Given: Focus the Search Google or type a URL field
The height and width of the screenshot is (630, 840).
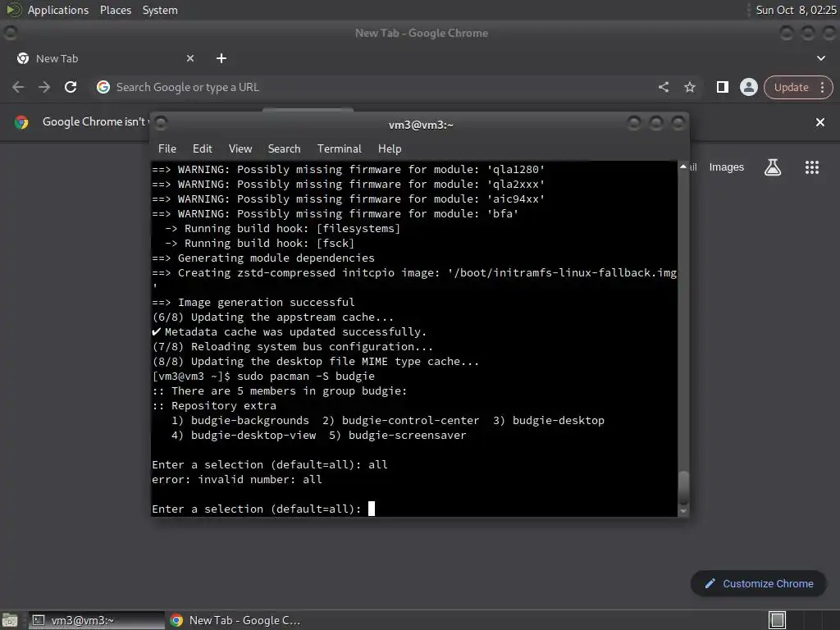Looking at the screenshot, I should [x=375, y=87].
